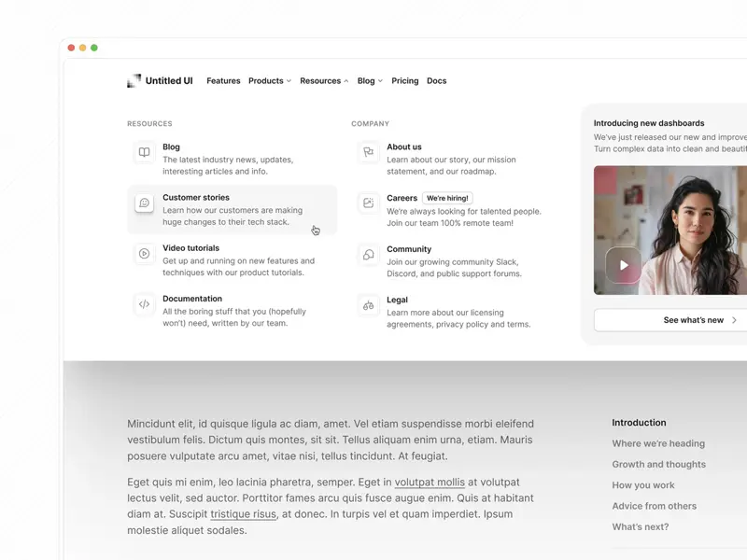The width and height of the screenshot is (747, 560).
Task: Open About us via its flag icon
Action: [x=368, y=152]
